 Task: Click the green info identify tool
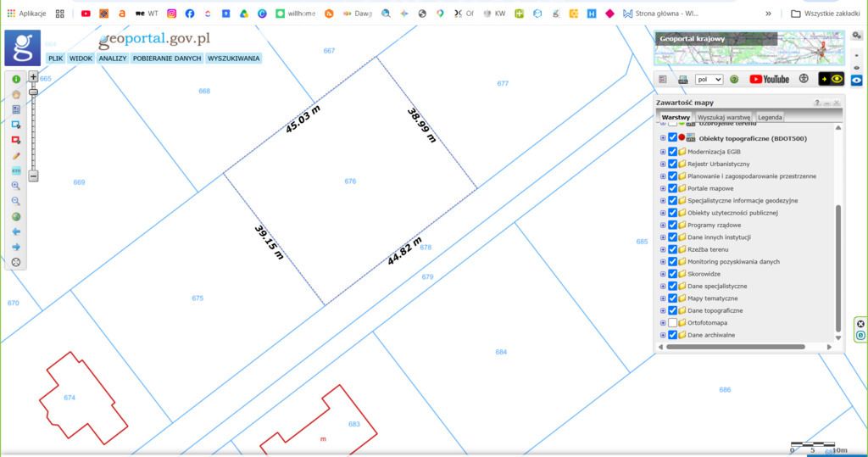[x=16, y=79]
